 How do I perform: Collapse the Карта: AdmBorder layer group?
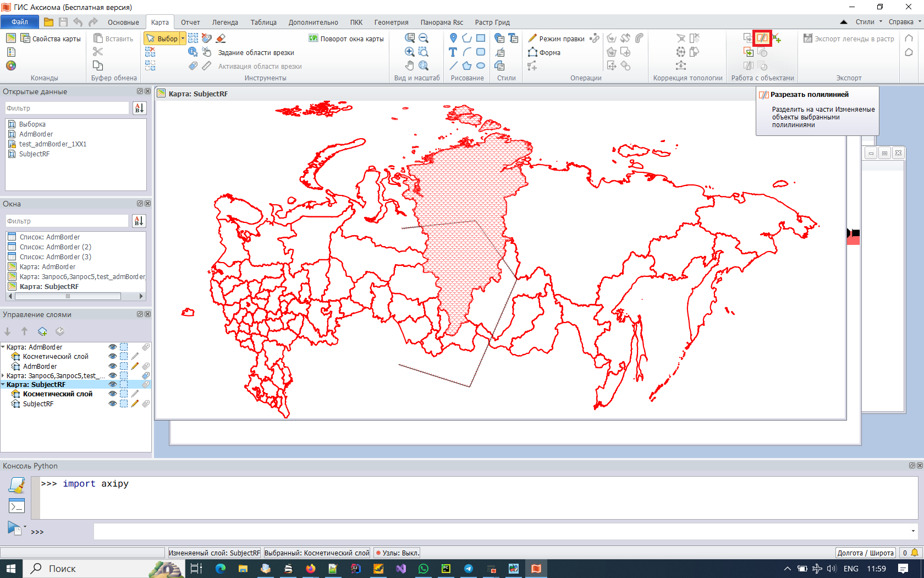[3, 347]
